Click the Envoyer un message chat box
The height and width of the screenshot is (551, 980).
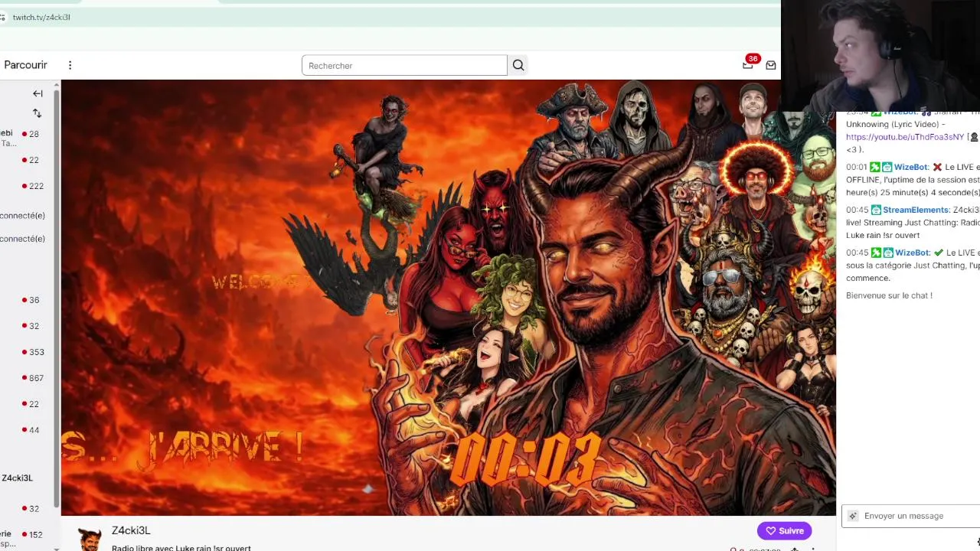[911, 516]
